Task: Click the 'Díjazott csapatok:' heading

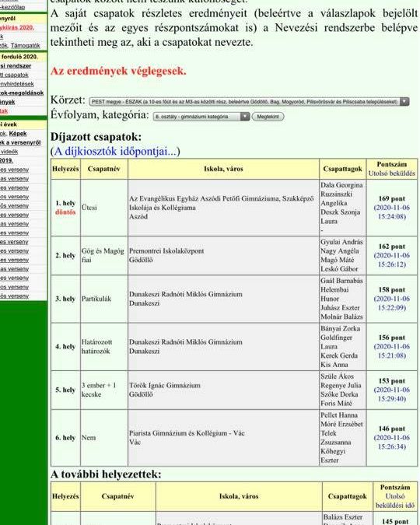Action: (x=96, y=137)
